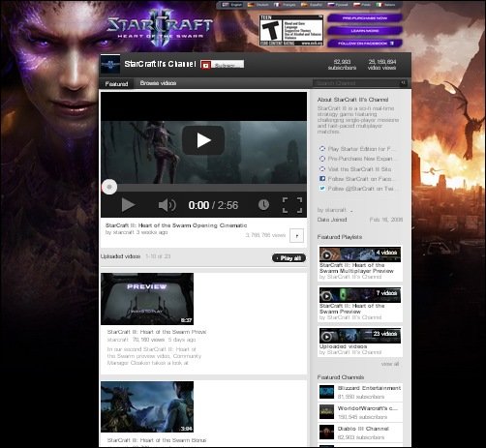Click the Uploaded videos section heading
486x448 pixels.
(x=120, y=256)
